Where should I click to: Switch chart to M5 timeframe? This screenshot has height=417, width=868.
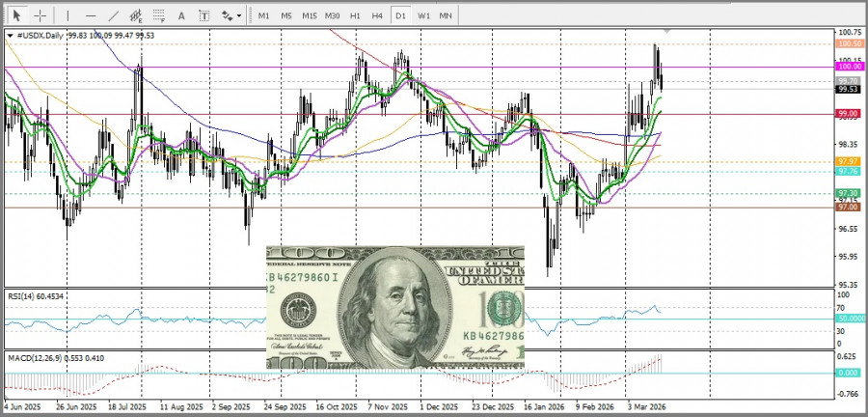(x=286, y=15)
